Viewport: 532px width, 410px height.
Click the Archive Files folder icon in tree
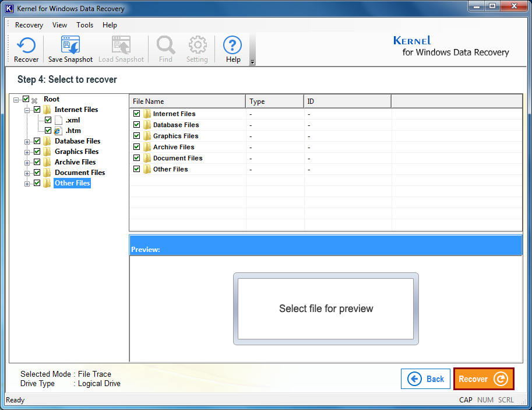pyautogui.click(x=47, y=162)
